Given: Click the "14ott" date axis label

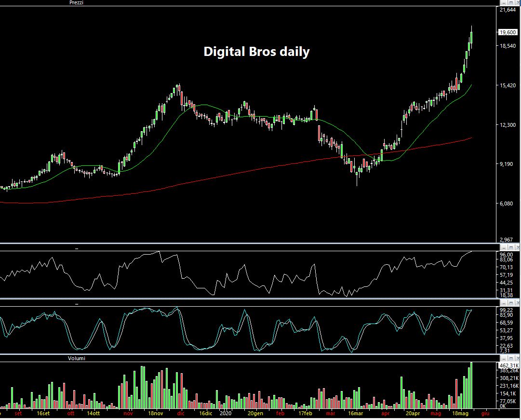Looking at the screenshot, I should click(94, 413).
